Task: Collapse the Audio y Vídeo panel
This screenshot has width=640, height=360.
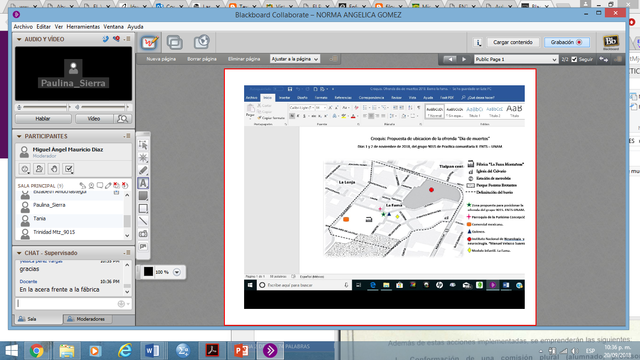Action: [x=19, y=39]
